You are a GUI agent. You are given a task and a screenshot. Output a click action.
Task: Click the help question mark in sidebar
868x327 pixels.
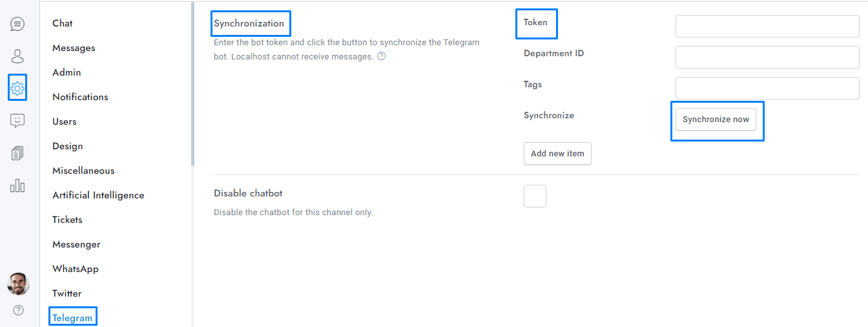point(18,310)
